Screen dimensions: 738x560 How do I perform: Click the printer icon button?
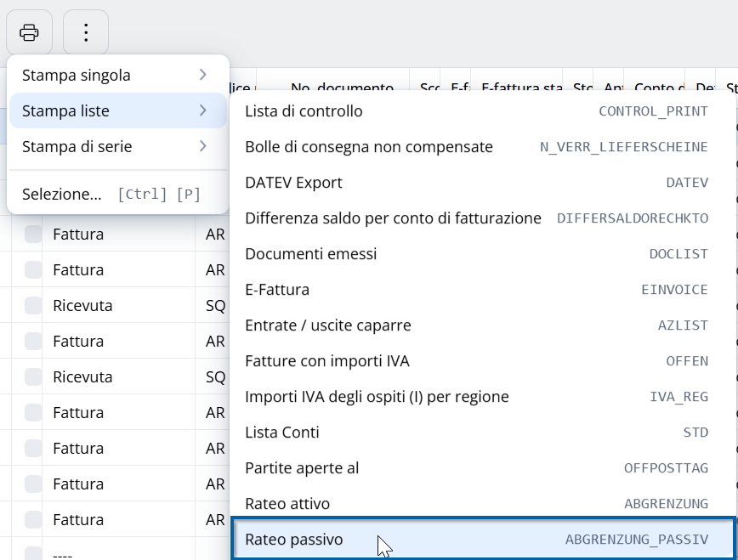29,32
